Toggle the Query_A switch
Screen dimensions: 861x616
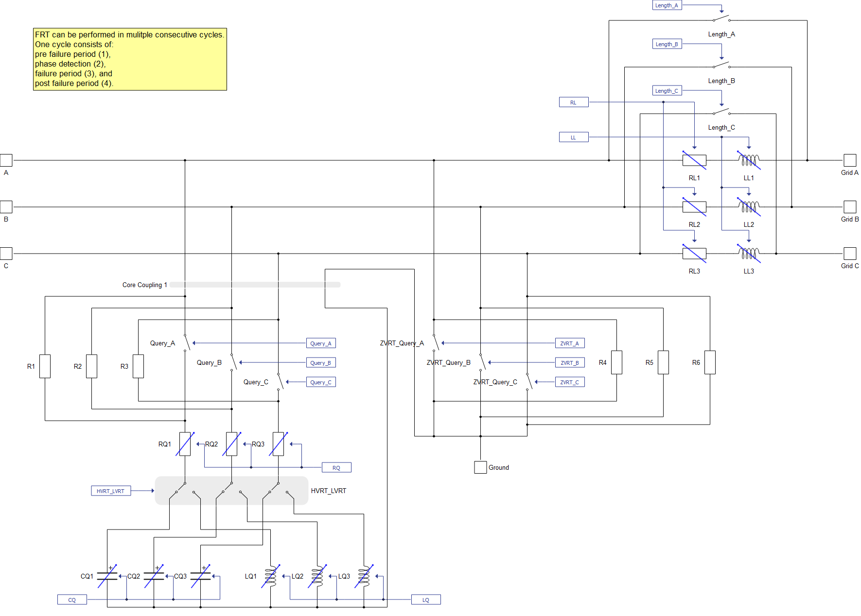(187, 342)
